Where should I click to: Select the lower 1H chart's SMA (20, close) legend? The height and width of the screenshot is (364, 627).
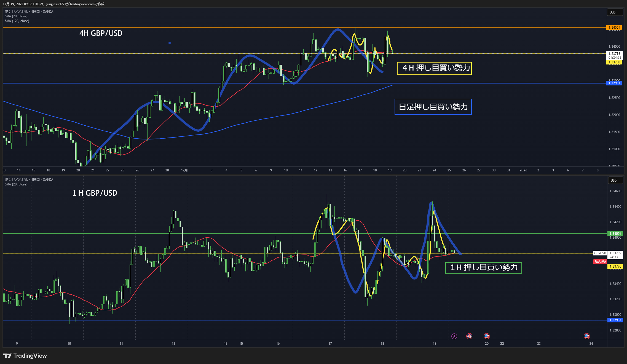point(16,184)
